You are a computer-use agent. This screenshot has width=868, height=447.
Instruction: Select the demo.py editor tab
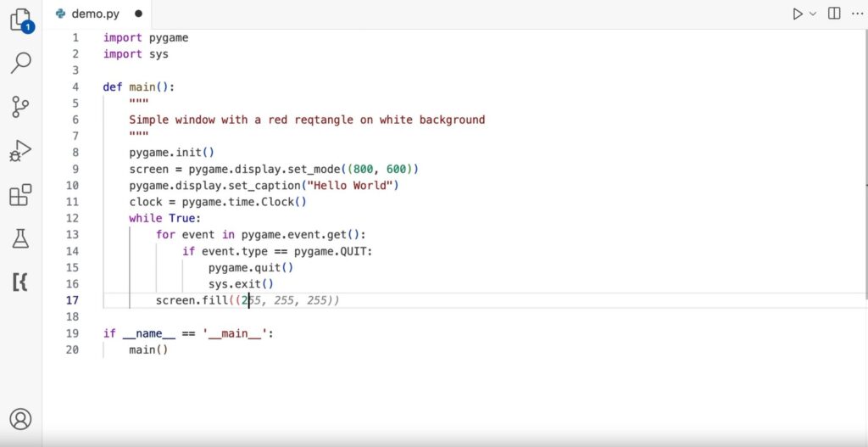[x=95, y=14]
